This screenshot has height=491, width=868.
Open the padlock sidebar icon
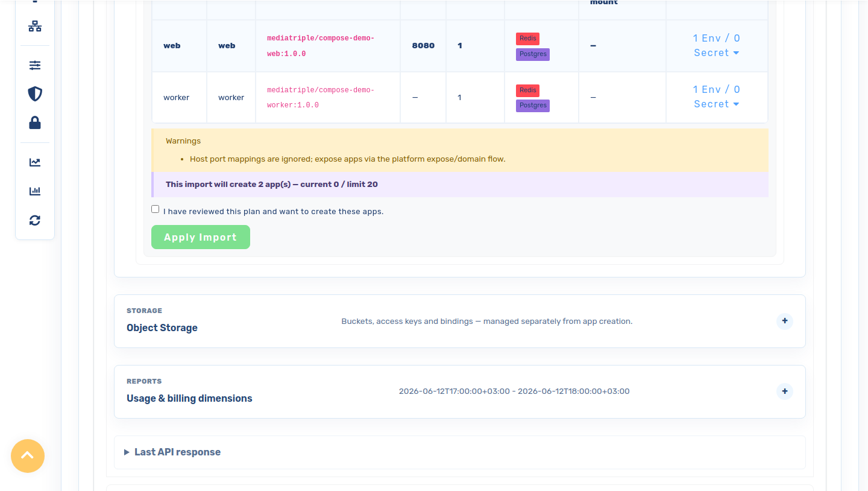35,122
